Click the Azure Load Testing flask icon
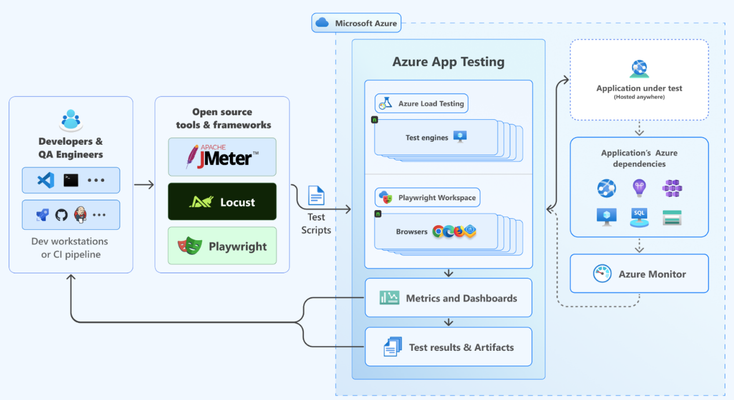This screenshot has width=734, height=400. [x=385, y=104]
